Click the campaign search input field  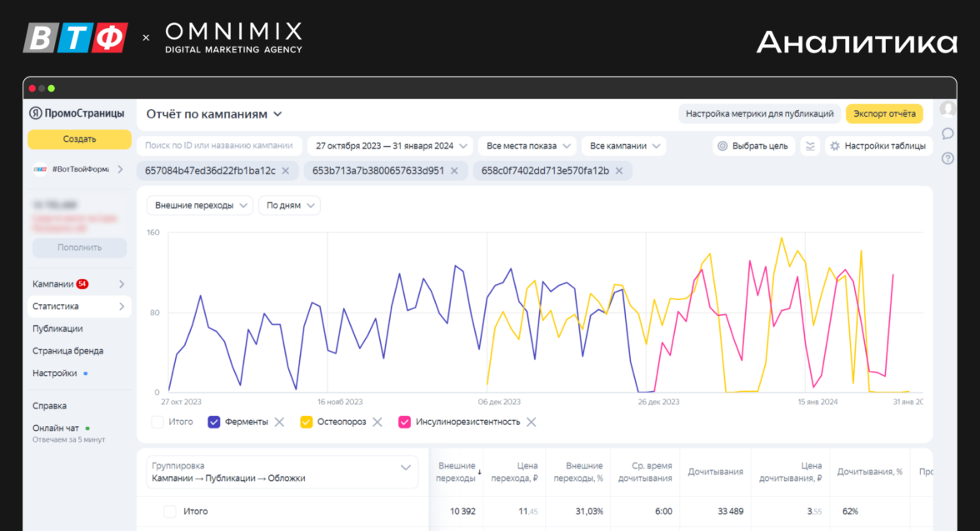pos(218,146)
